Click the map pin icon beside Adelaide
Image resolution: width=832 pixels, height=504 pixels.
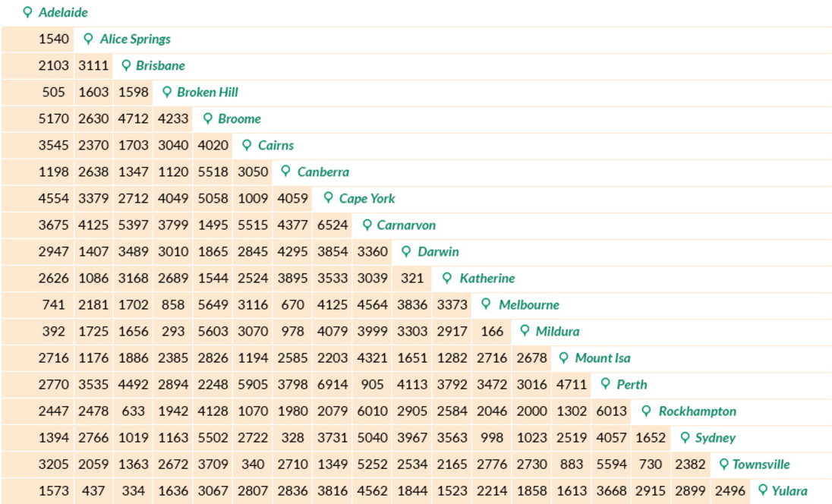click(28, 12)
